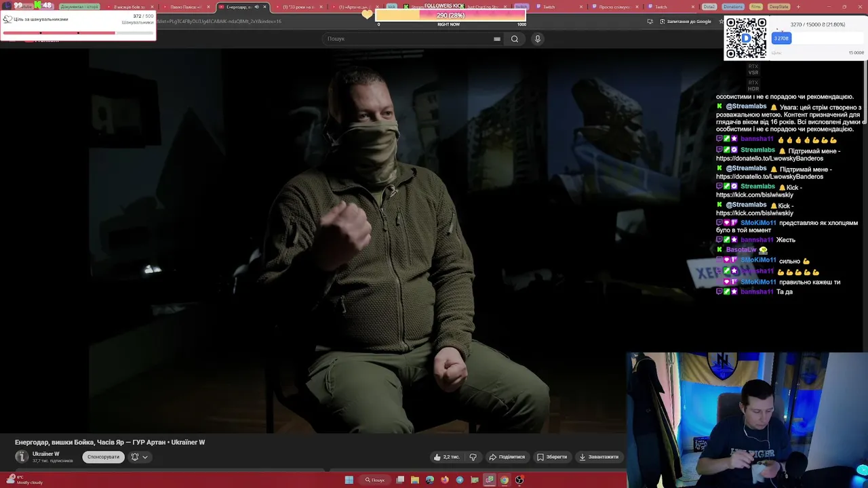Click 'Завантажити' download button
The width and height of the screenshot is (868, 488).
599,457
